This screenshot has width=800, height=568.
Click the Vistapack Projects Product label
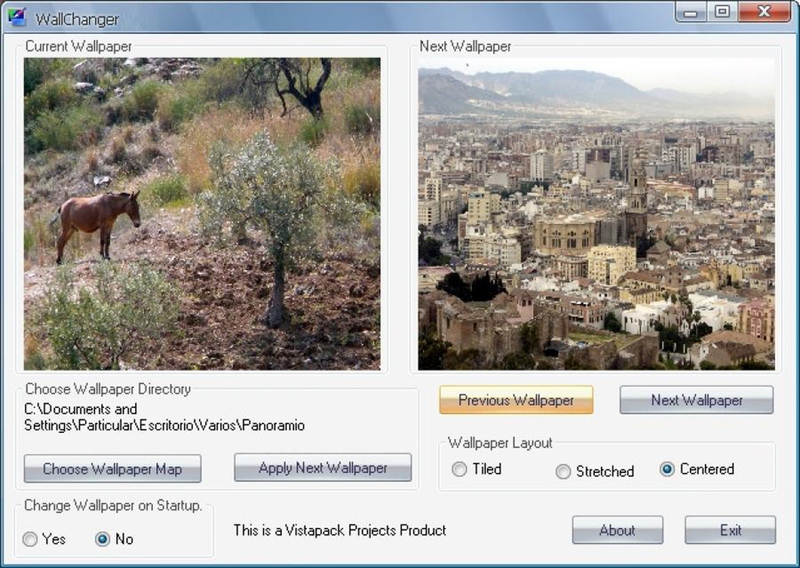(340, 530)
